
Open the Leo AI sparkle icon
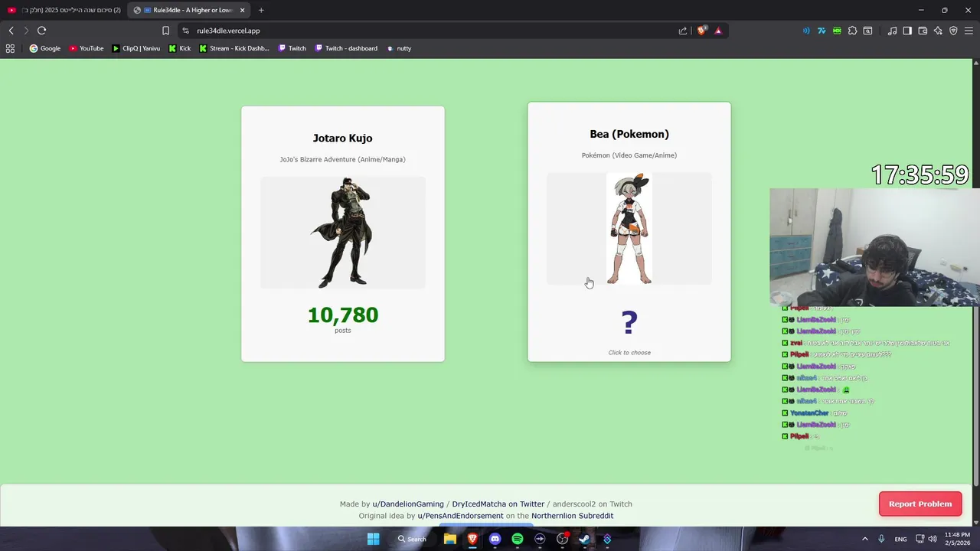click(938, 31)
